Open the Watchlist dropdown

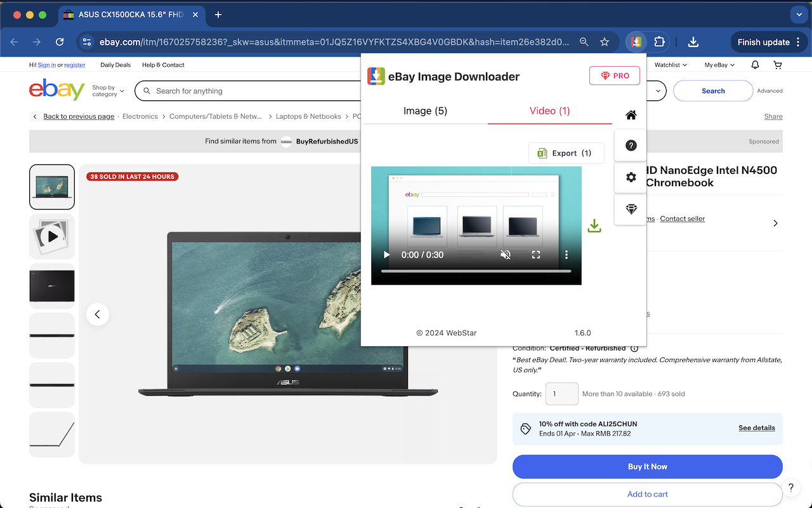coord(670,65)
